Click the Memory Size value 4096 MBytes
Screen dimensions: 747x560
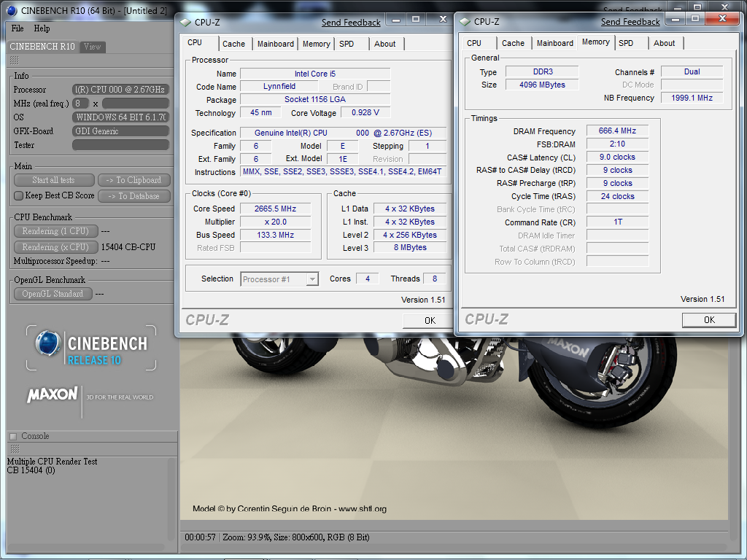coord(542,85)
